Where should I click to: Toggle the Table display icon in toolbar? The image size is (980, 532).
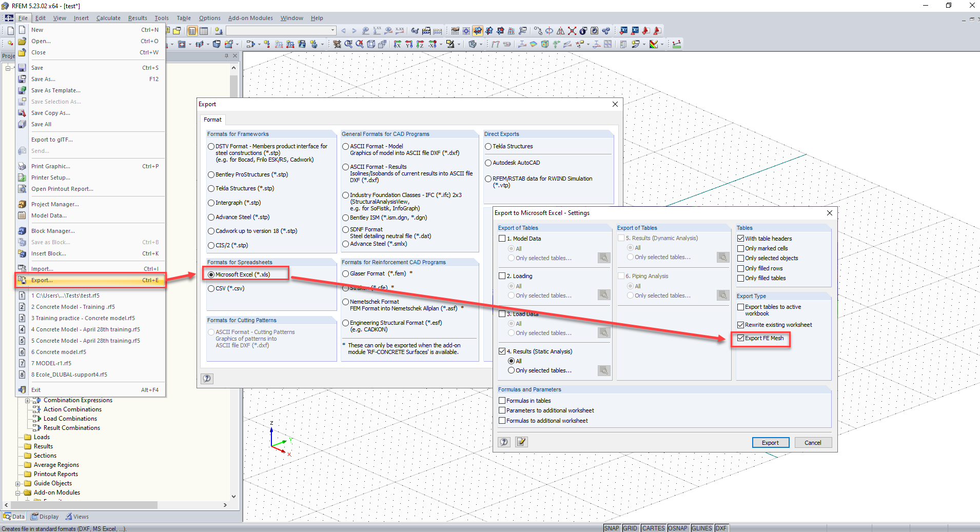(204, 31)
